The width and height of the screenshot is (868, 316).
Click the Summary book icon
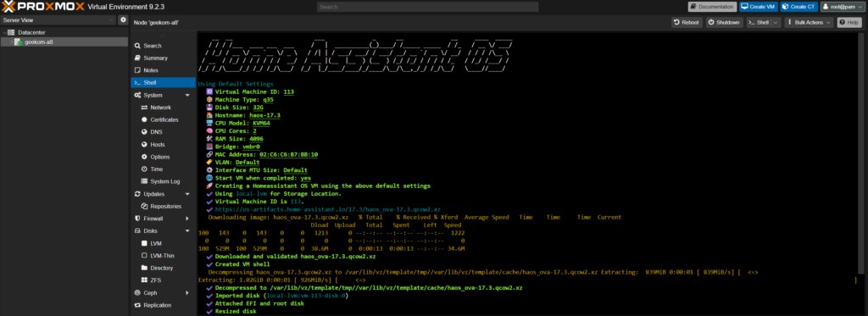click(x=138, y=58)
